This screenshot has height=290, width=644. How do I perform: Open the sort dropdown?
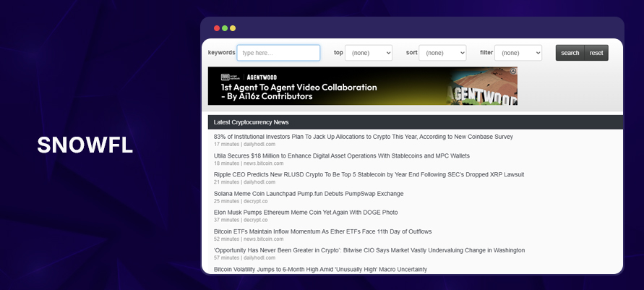point(442,53)
